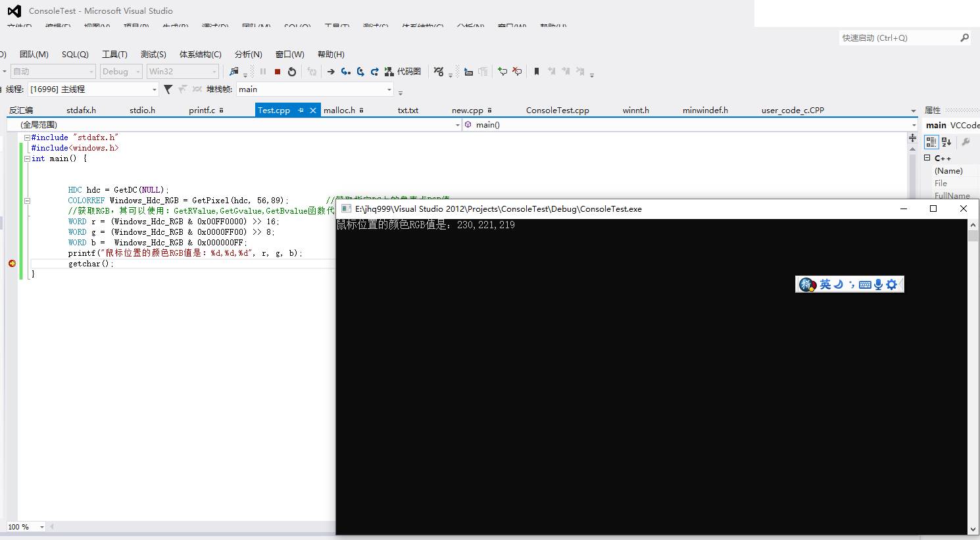Click the Step Out icon
Viewport: 980px width, 540px height.
click(x=375, y=72)
